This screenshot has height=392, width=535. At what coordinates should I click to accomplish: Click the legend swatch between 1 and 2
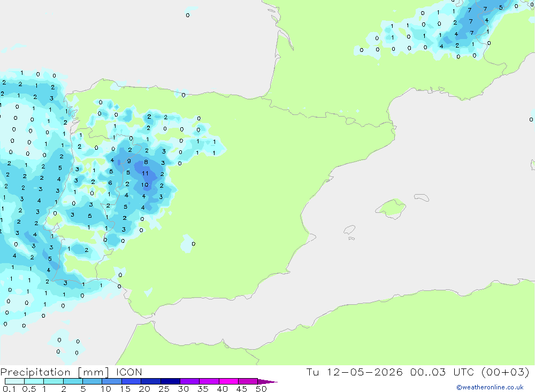coord(53,381)
